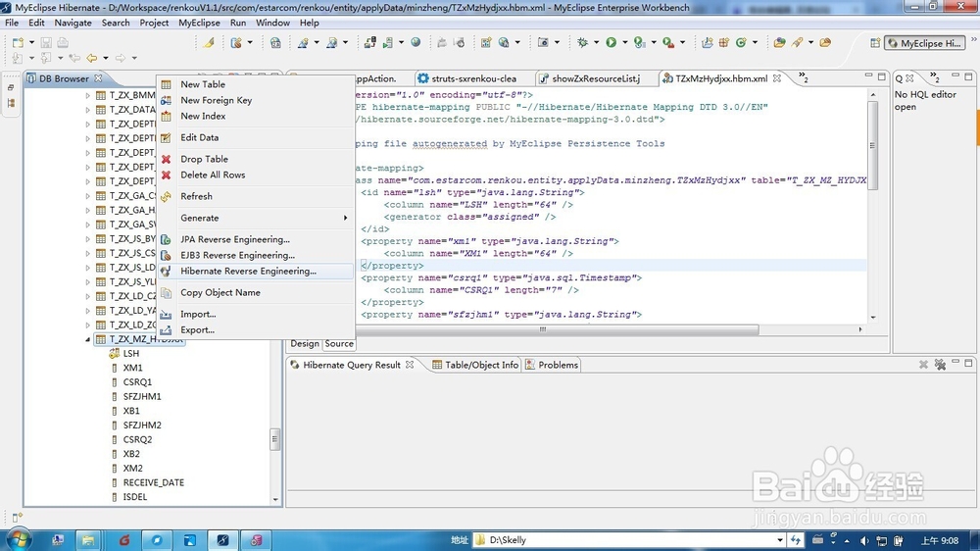Open the New wizard dropdown arrow
Viewport: 980px width, 551px height.
31,42
